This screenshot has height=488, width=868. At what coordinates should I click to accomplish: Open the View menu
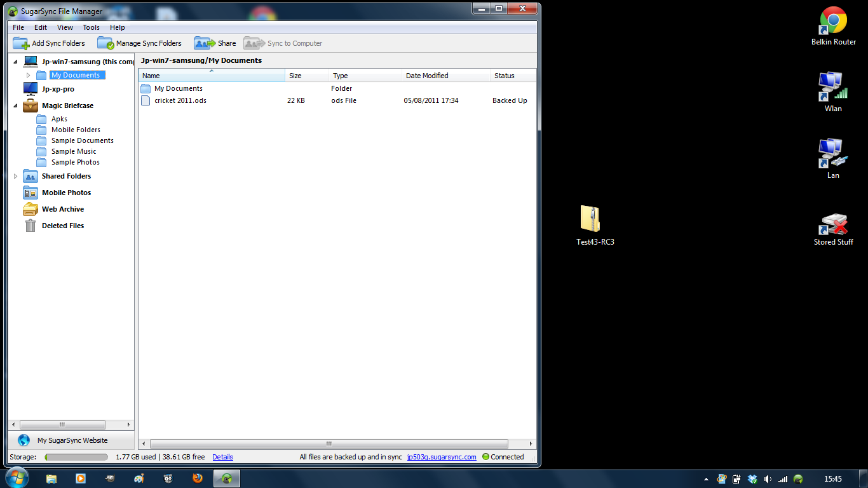pyautogui.click(x=65, y=27)
